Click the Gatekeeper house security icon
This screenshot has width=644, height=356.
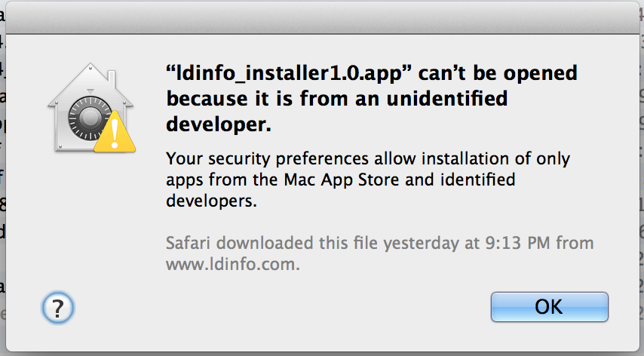91,108
